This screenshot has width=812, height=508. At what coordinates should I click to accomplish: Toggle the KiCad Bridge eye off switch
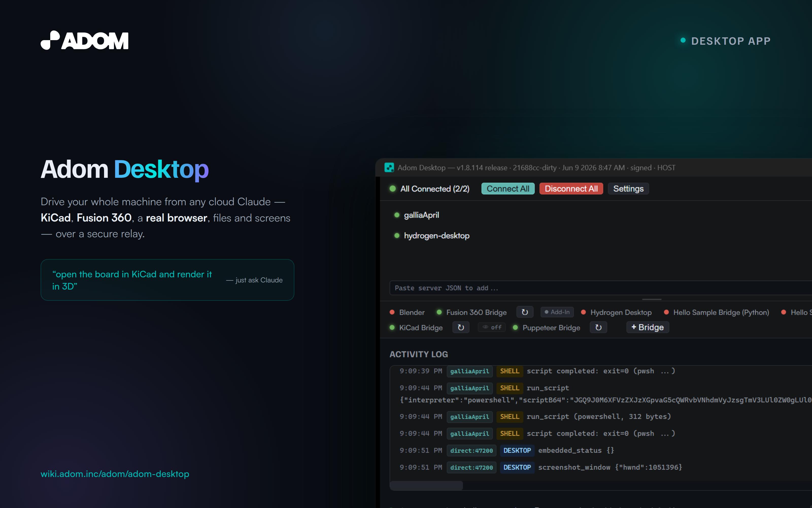click(x=492, y=327)
